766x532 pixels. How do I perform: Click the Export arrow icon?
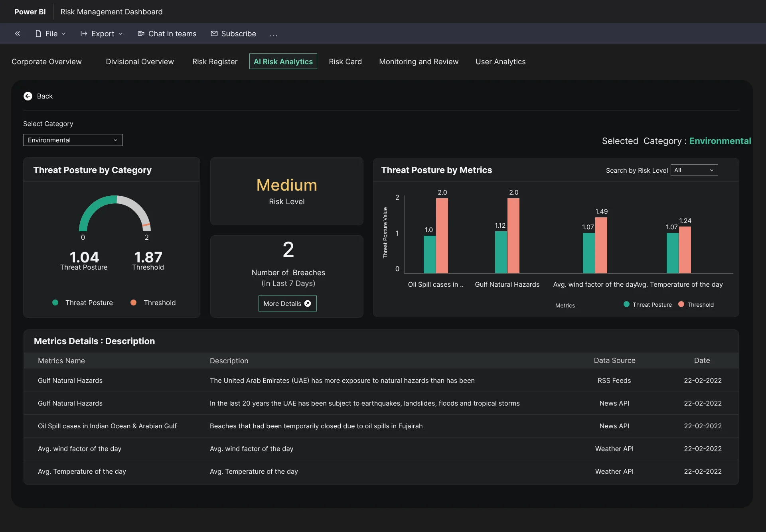point(84,33)
